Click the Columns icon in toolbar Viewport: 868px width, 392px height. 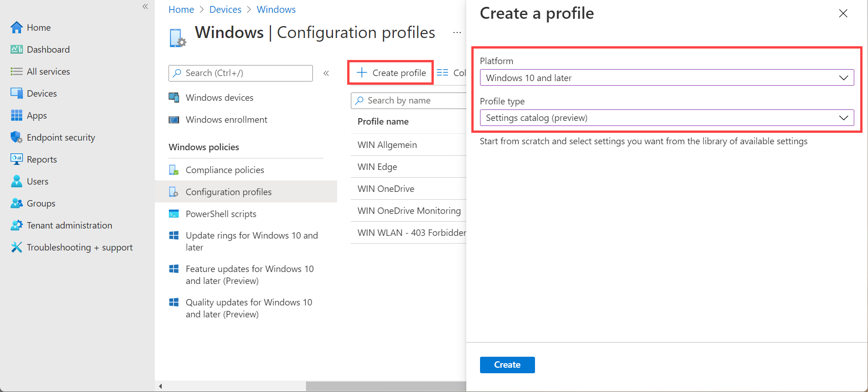(442, 72)
